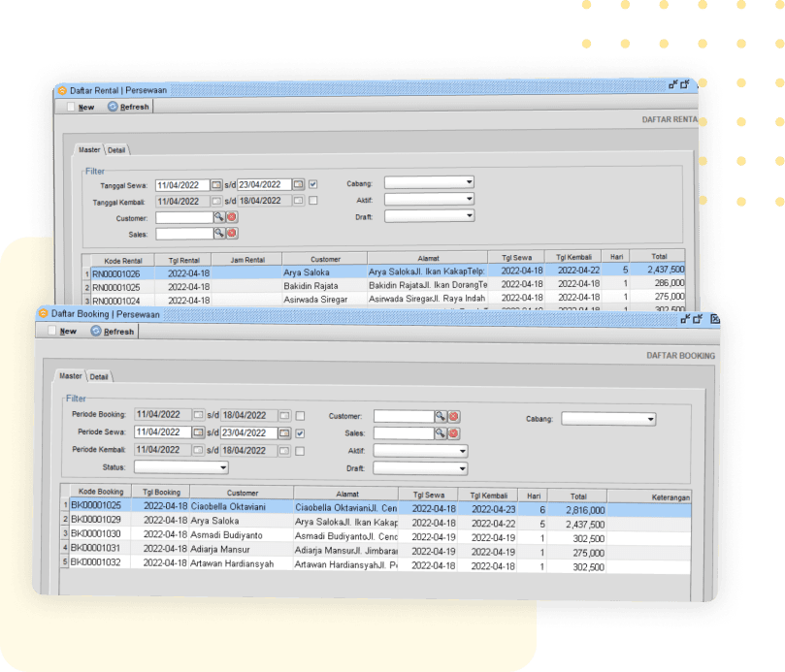Open calendar picker for Tanggal Sewa start date
This screenshot has width=785, height=672.
[x=215, y=184]
